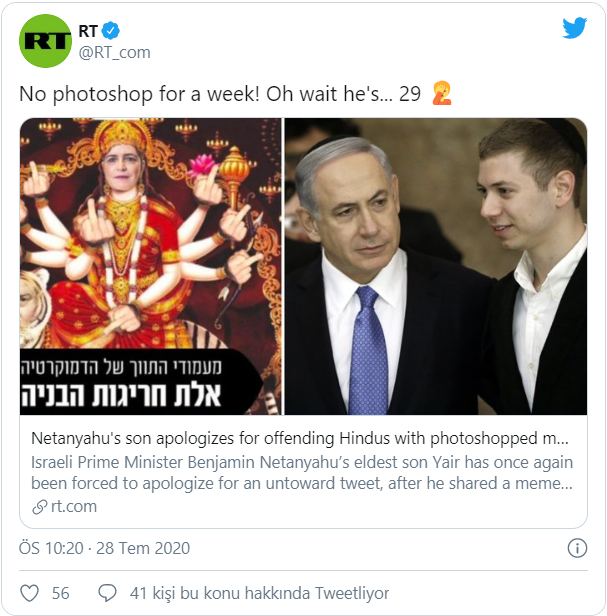The width and height of the screenshot is (607, 616).
Task: Open the tweet info circle icon
Action: click(x=577, y=548)
